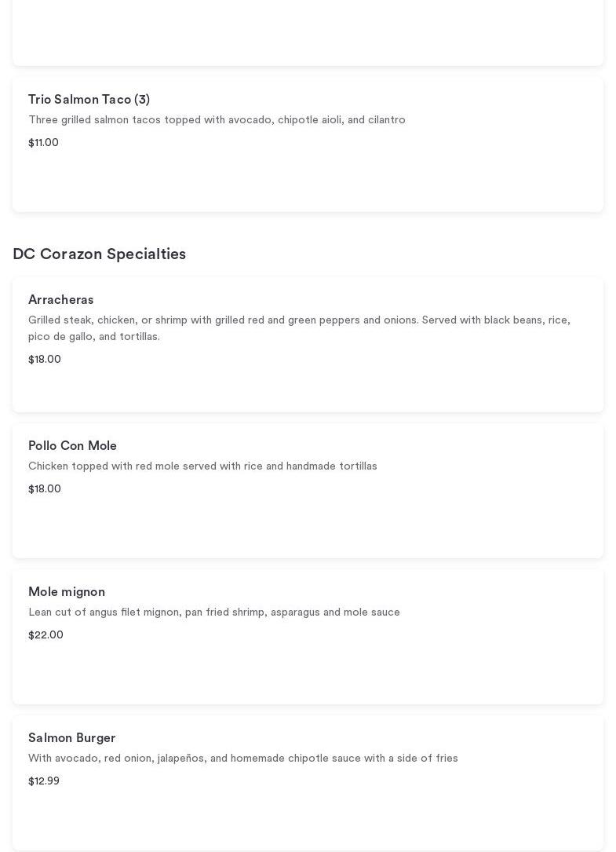Image resolution: width=616 pixels, height=852 pixels.
Task: Click the $18.00 price under Arracheras
Action: pyautogui.click(x=44, y=360)
